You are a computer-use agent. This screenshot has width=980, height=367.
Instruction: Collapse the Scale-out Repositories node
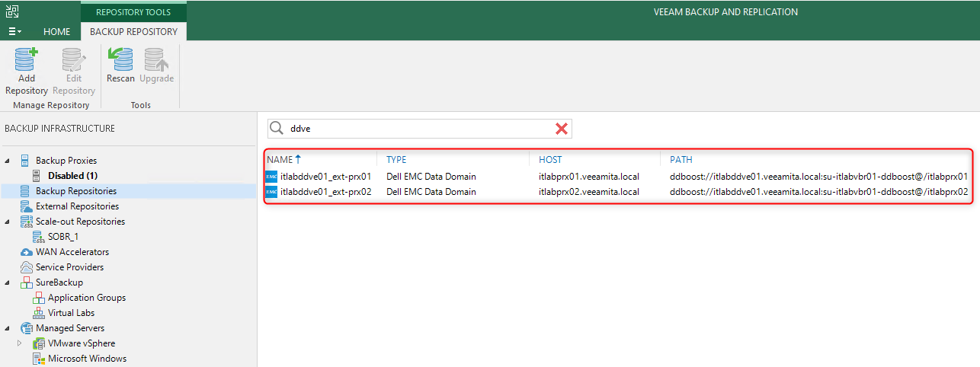[8, 222]
